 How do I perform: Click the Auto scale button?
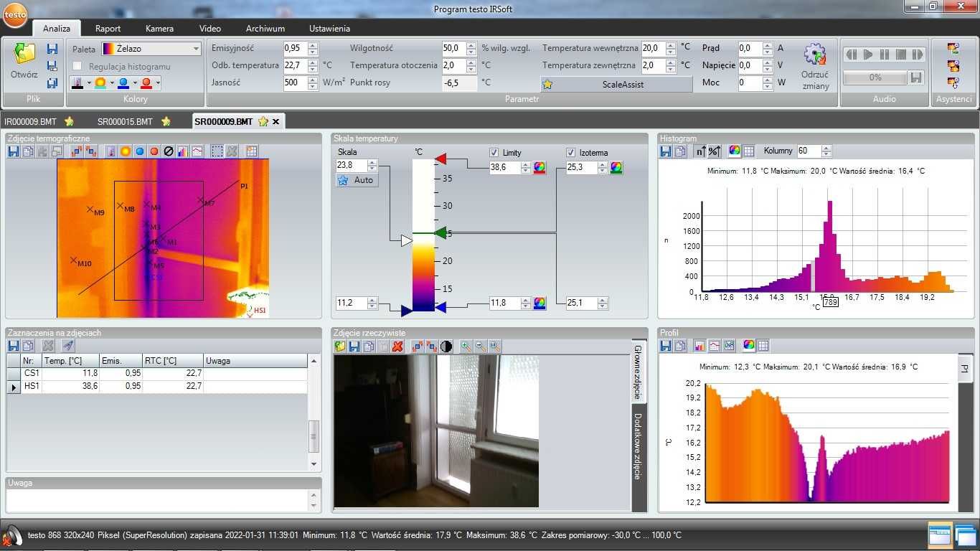click(x=357, y=180)
